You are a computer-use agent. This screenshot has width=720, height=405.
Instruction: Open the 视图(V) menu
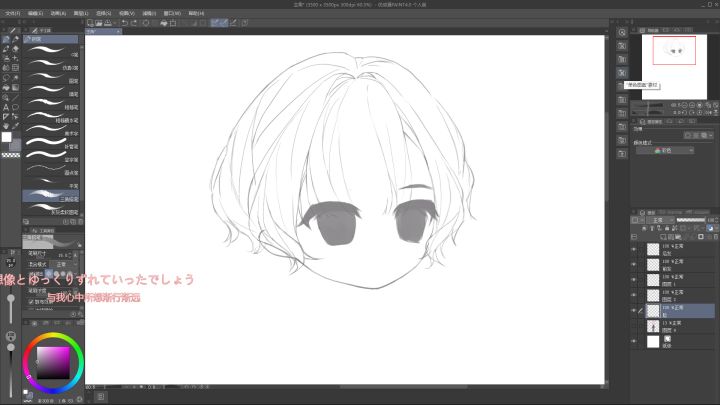[x=127, y=13]
